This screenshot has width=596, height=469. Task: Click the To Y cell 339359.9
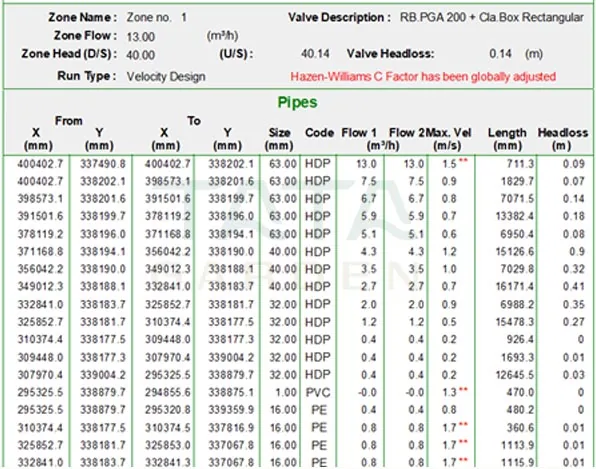(x=231, y=410)
